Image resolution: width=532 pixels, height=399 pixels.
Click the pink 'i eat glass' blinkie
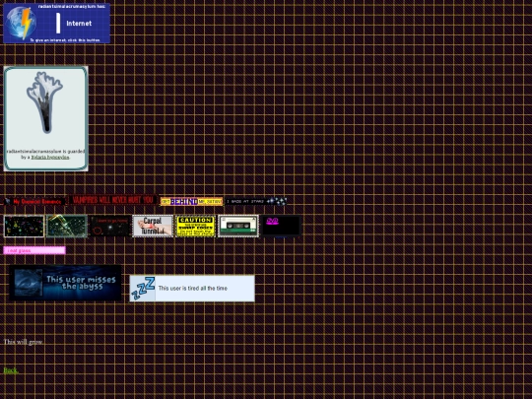point(34,250)
